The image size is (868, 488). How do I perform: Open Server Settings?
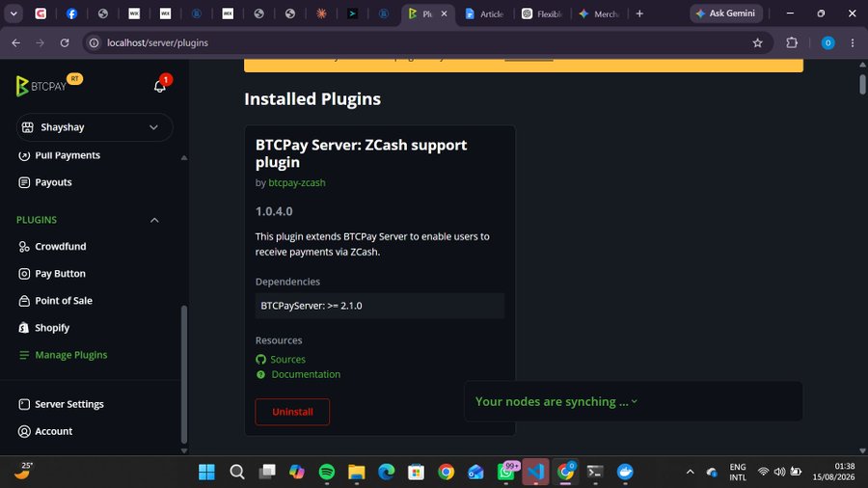[68, 404]
